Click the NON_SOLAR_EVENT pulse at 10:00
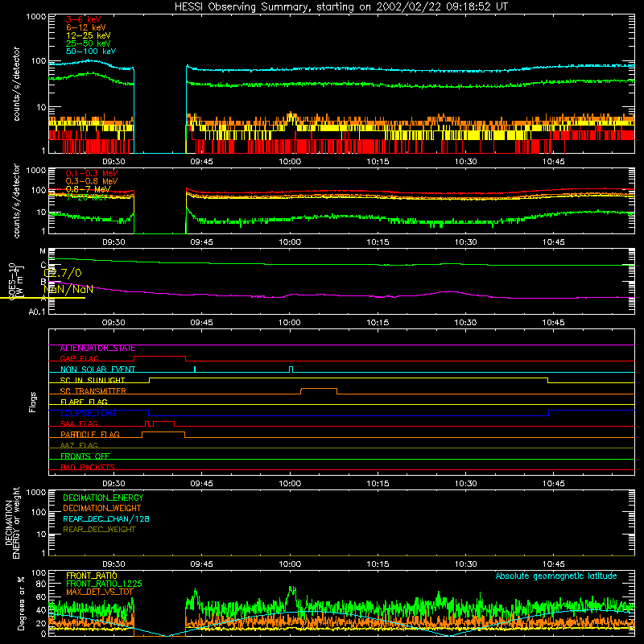The height and width of the screenshot is (644, 644). 291,369
